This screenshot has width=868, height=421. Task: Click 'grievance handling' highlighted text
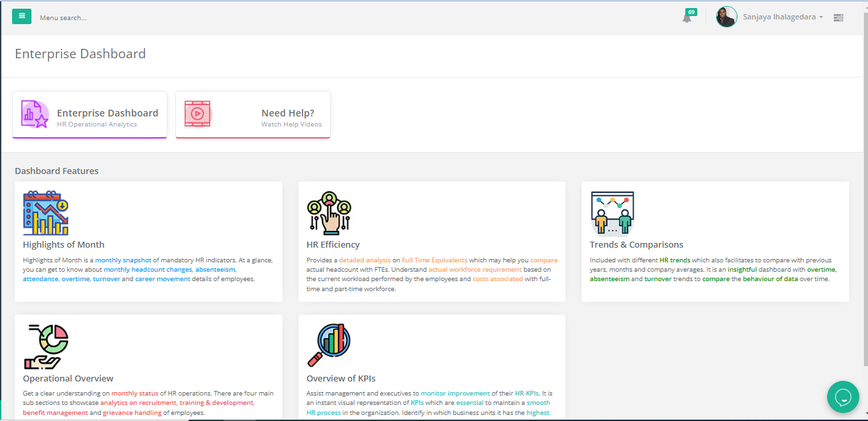tap(132, 412)
